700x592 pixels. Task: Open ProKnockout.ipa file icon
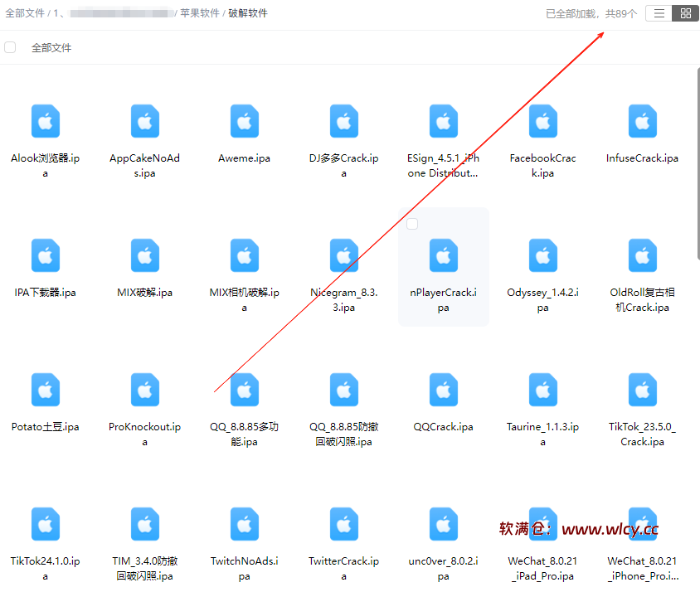click(x=144, y=390)
